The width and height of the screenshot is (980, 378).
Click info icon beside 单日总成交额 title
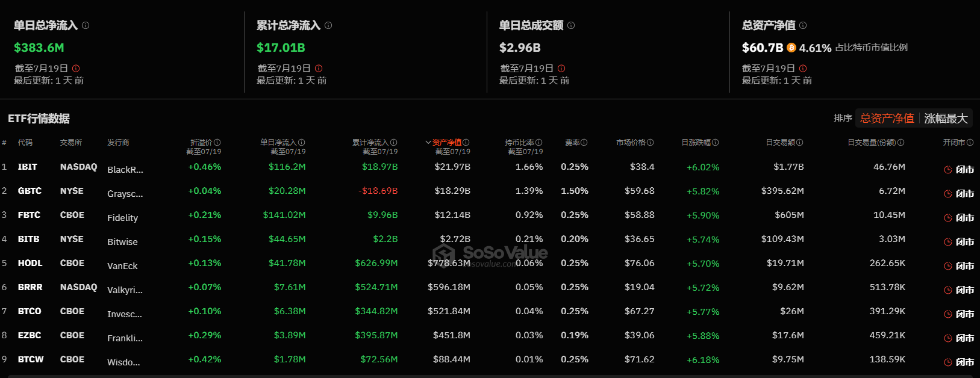pyautogui.click(x=571, y=25)
